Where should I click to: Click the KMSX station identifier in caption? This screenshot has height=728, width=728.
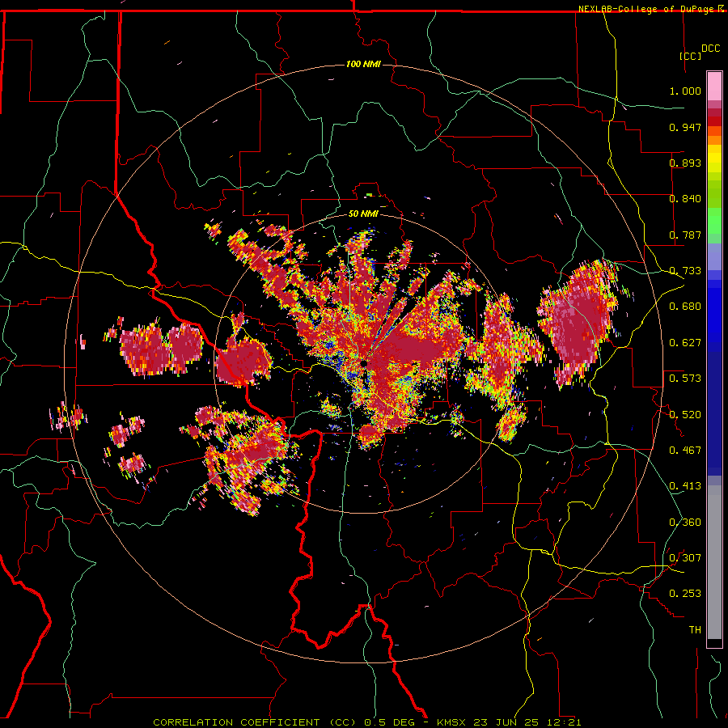pyautogui.click(x=453, y=722)
